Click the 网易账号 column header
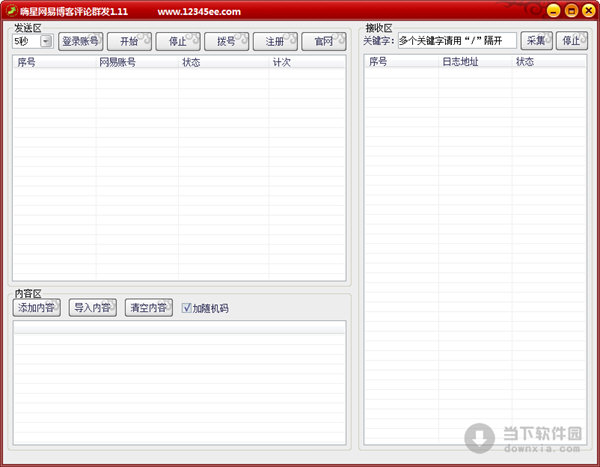Image resolution: width=600 pixels, height=467 pixels. click(137, 62)
